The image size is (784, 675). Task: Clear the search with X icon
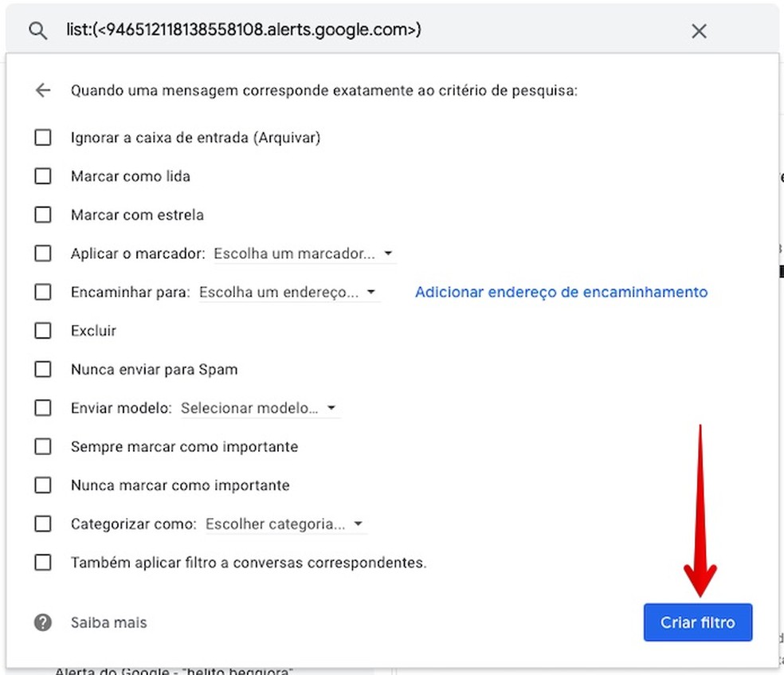click(699, 31)
